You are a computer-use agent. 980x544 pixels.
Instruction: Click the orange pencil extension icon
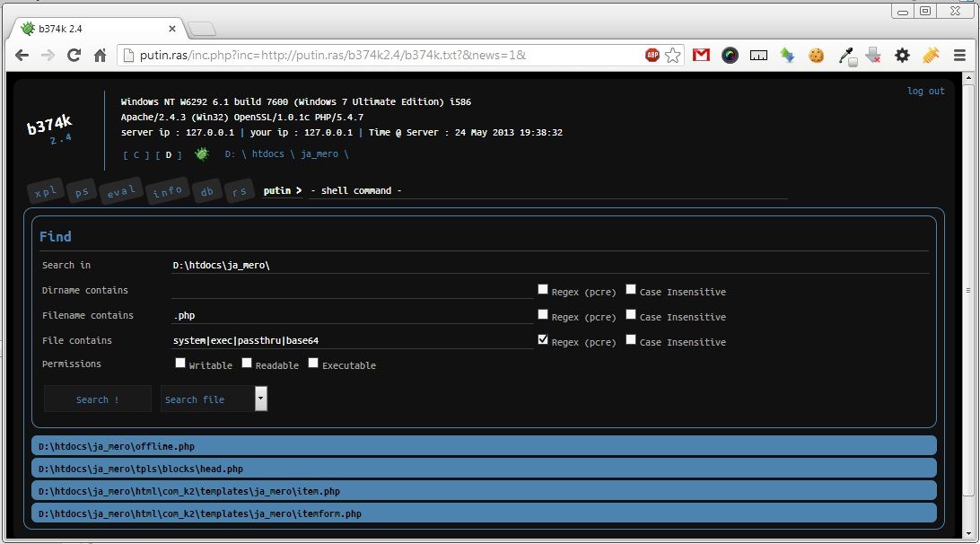tap(931, 55)
